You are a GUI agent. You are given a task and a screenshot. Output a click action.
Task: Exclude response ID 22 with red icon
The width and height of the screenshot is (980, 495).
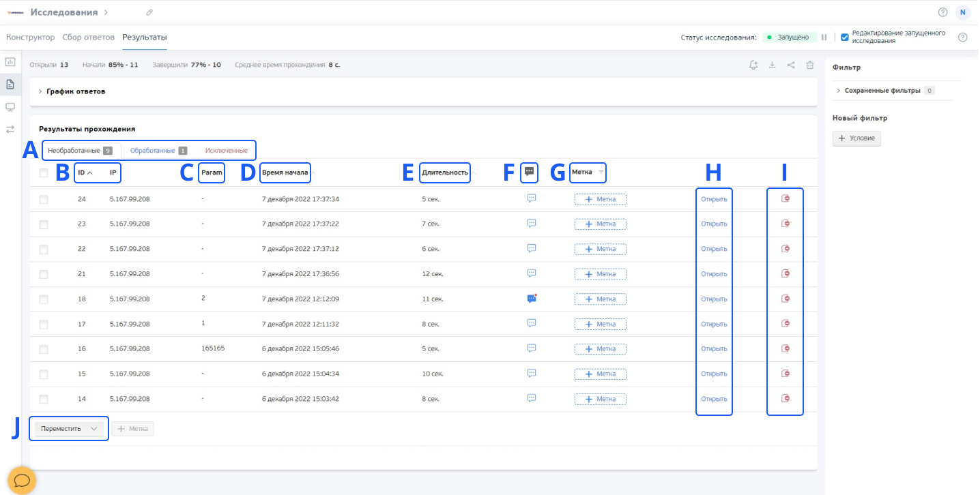(x=786, y=248)
